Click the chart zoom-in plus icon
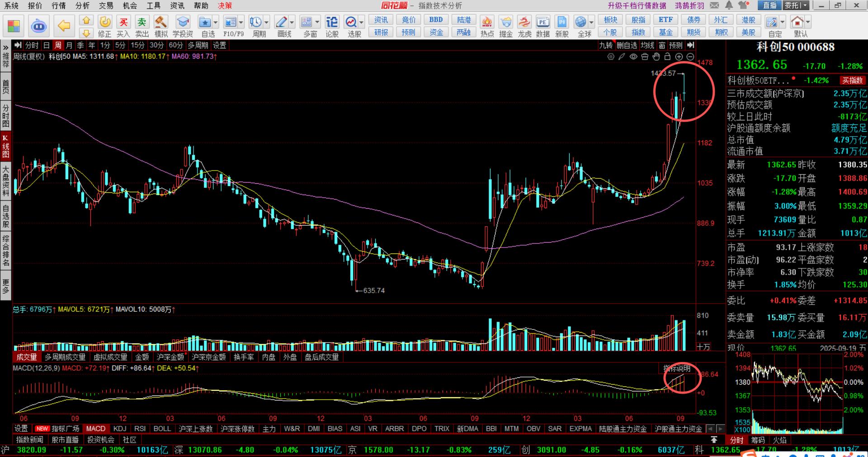868x457 pixels. point(679,57)
